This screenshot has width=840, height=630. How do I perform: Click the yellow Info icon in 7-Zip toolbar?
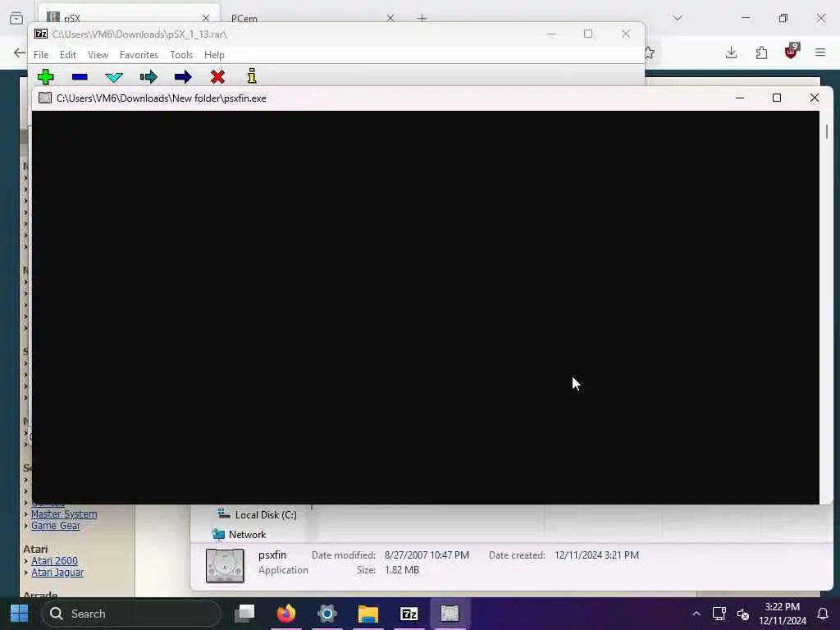tap(252, 76)
